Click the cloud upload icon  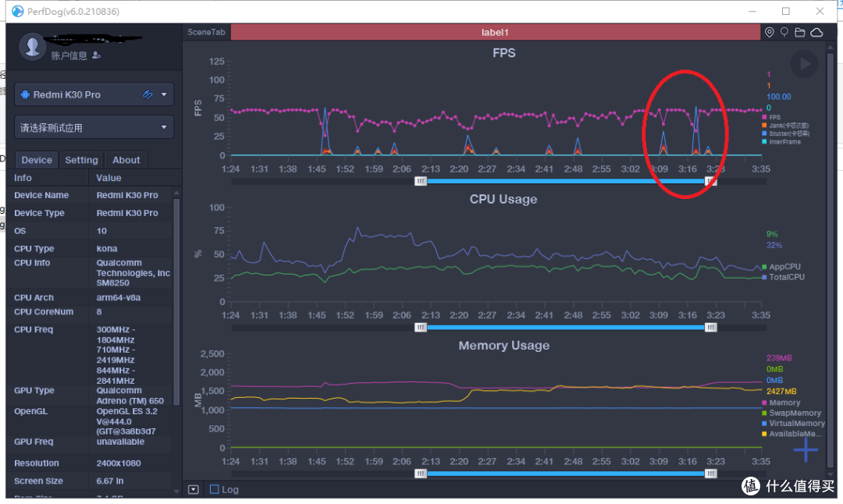[x=816, y=32]
